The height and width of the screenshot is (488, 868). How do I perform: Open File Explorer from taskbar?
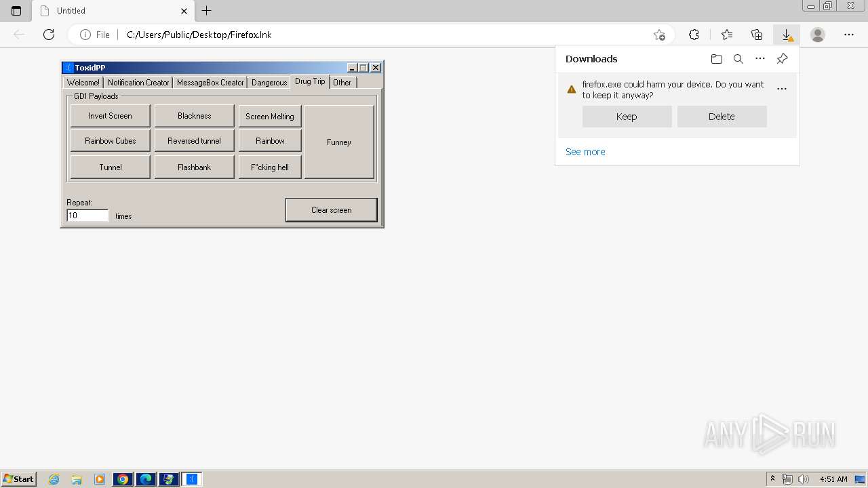77,479
